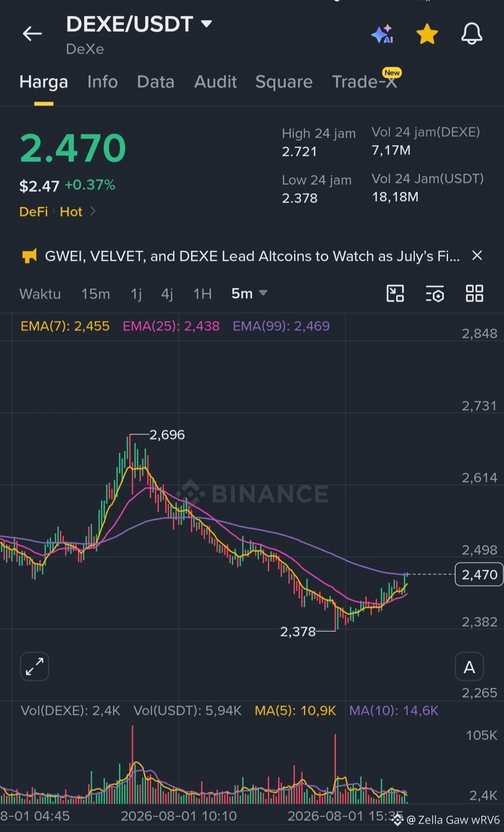Open the 5m interval dropdown
Screen dimensions: 504x832
tap(249, 294)
